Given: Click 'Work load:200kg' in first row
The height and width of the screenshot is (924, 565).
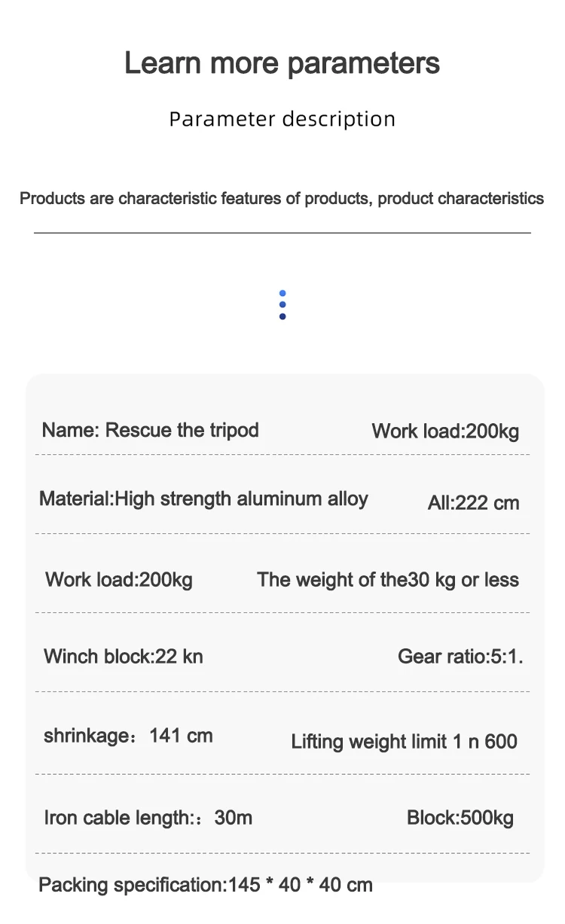Looking at the screenshot, I should (445, 432).
